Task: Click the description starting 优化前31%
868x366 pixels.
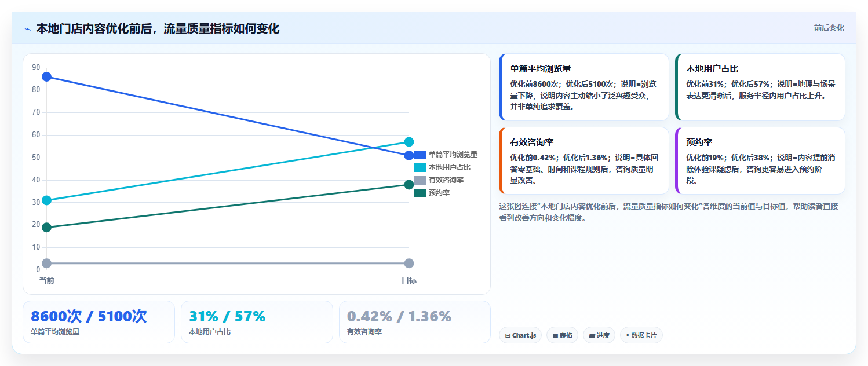Action: [761, 90]
